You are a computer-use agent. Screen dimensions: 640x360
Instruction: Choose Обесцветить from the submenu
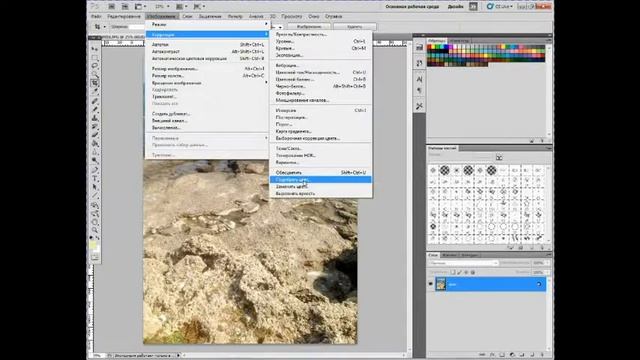click(x=320, y=173)
